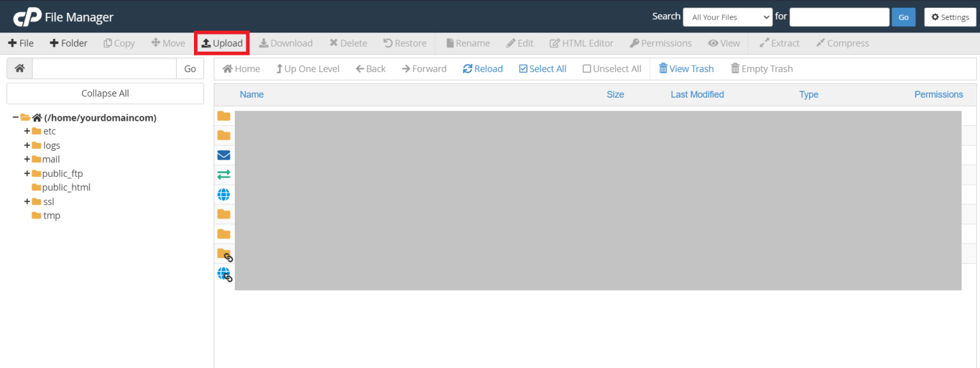Empty the Trash
The height and width of the screenshot is (368, 980).
tap(761, 68)
